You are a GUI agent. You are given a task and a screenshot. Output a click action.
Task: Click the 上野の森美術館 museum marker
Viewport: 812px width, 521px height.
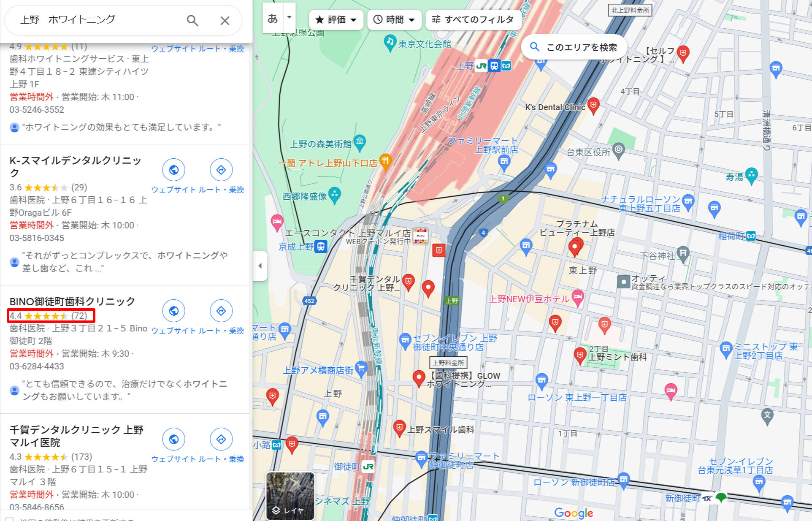(x=360, y=143)
